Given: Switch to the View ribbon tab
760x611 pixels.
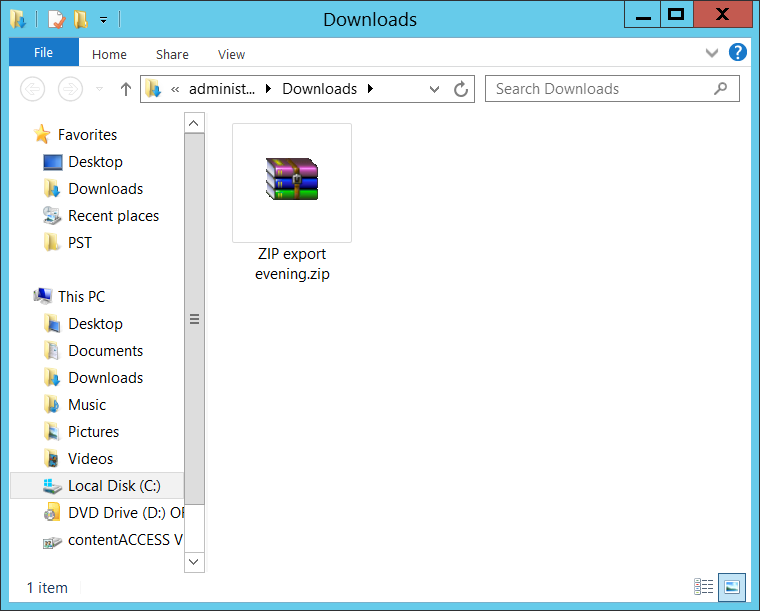Looking at the screenshot, I should click(x=231, y=55).
